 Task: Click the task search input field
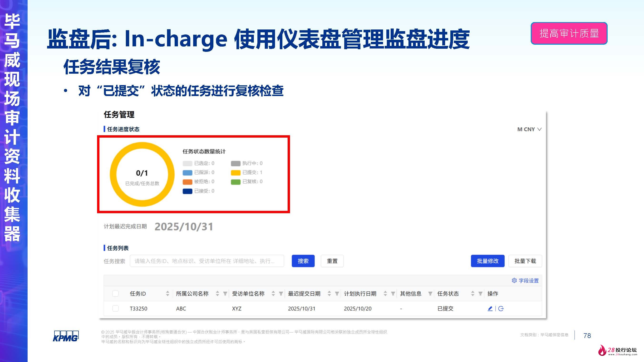coord(207,261)
